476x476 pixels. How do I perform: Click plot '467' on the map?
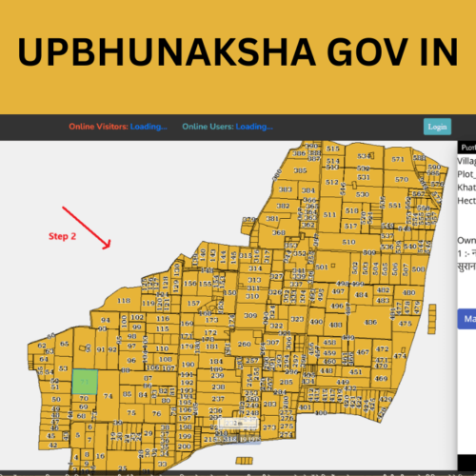pyautogui.click(x=363, y=352)
